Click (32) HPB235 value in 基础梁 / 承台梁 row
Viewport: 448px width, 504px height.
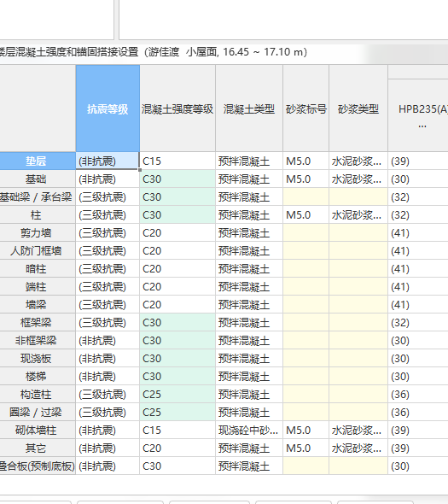point(418,197)
